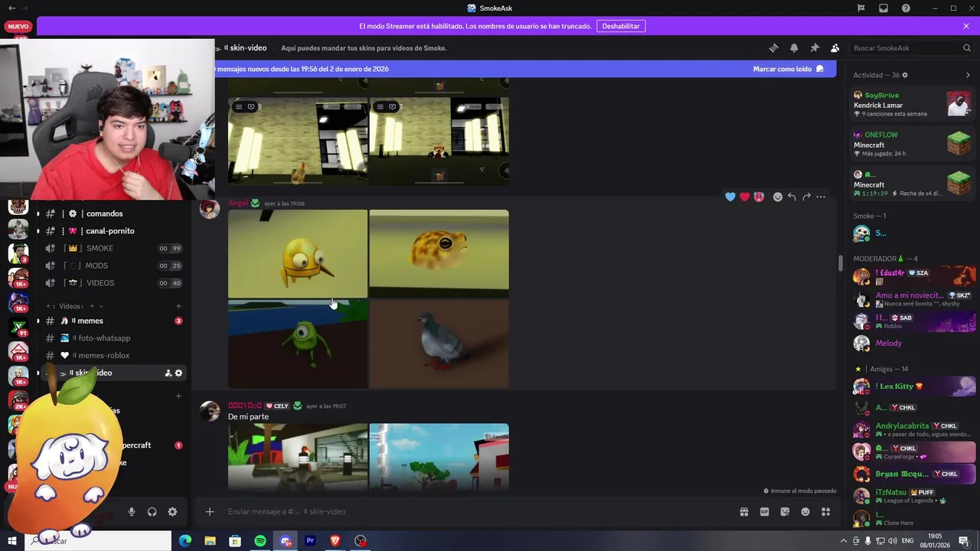The height and width of the screenshot is (551, 980).
Task: Open more options on Angel's message
Action: click(821, 197)
